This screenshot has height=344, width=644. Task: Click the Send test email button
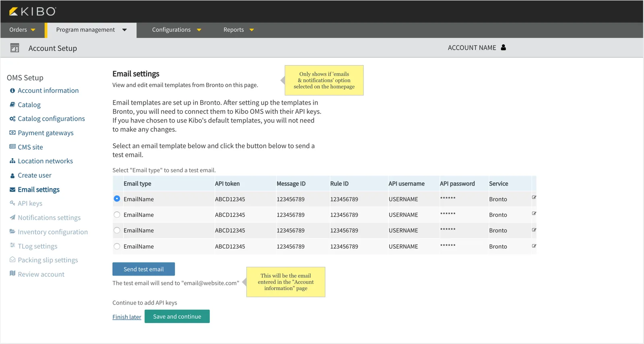coord(144,269)
